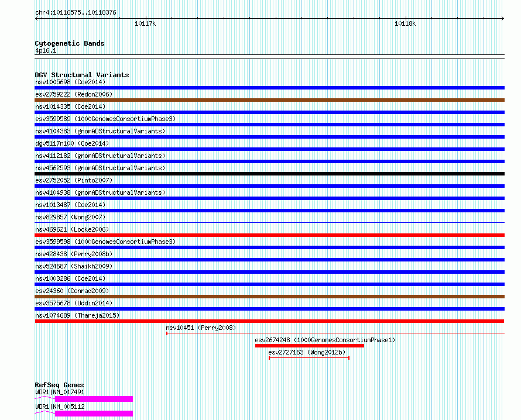The image size is (521, 420).
Task: Click the RefSeq Genes track heading
Action: (59, 385)
